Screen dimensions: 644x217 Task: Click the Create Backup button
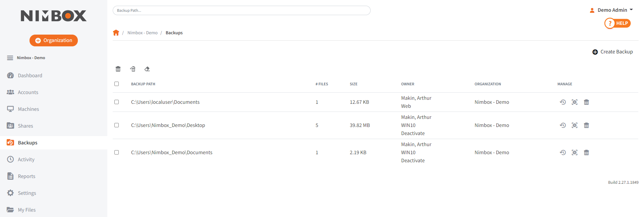(612, 52)
